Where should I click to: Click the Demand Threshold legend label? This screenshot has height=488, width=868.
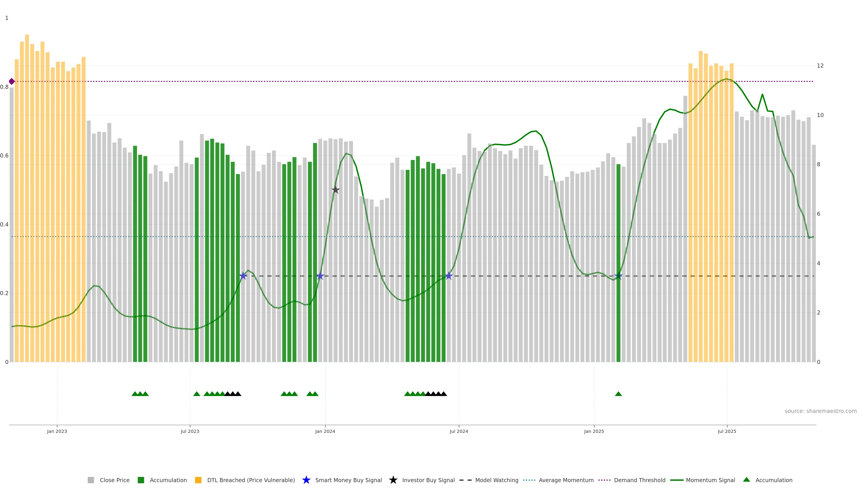(639, 480)
